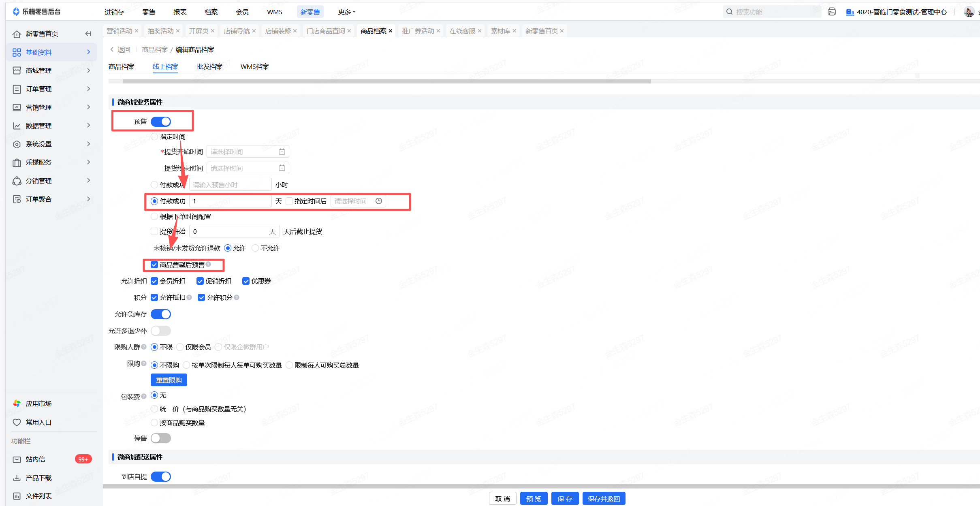980x506 pixels.
Task: Click the 重置限购 button
Action: 169,380
